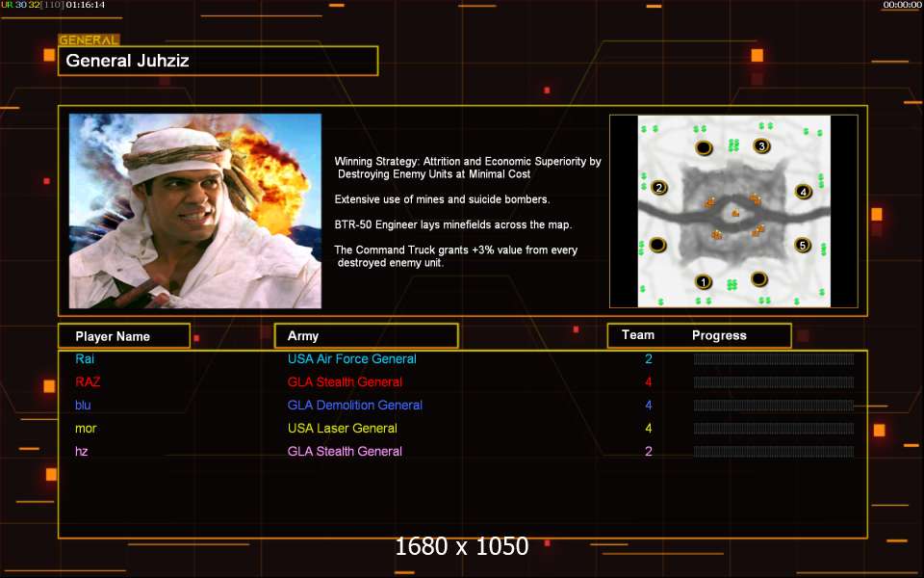Click start position marker 2 on minimap
The width and height of the screenshot is (924, 578).
658,188
